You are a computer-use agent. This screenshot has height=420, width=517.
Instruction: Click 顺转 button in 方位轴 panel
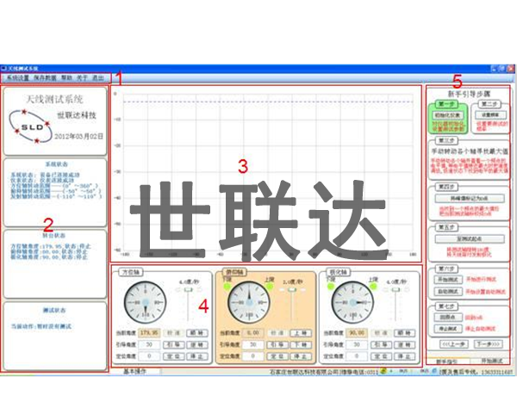coord(197,333)
